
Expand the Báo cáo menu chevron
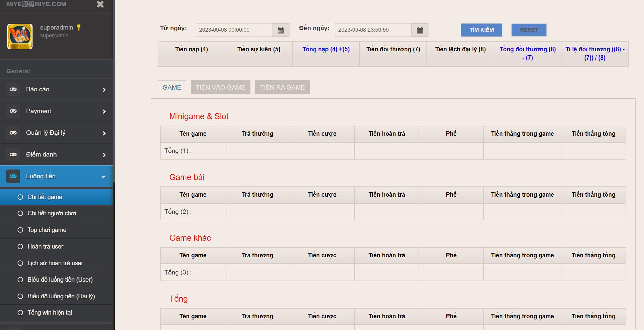click(x=104, y=90)
